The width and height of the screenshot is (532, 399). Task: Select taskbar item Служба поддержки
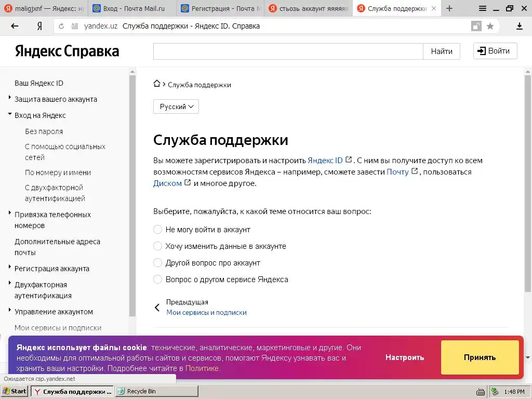tap(72, 392)
